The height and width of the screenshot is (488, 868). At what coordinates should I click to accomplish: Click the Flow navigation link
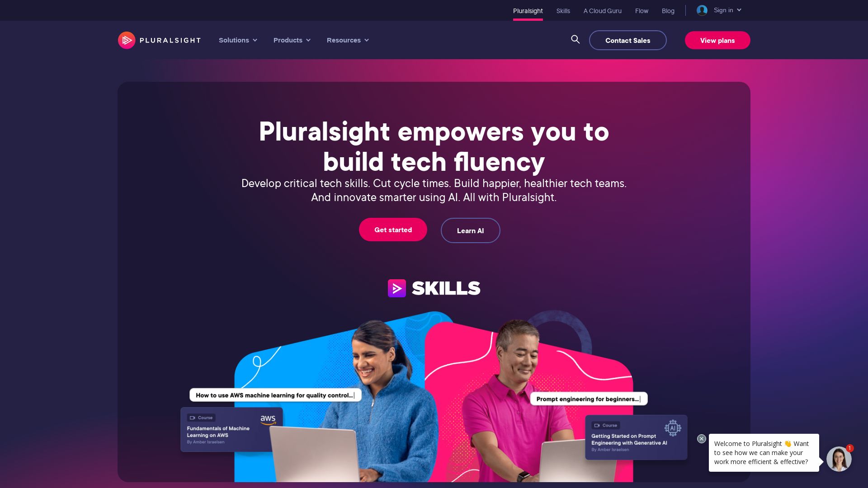point(642,10)
